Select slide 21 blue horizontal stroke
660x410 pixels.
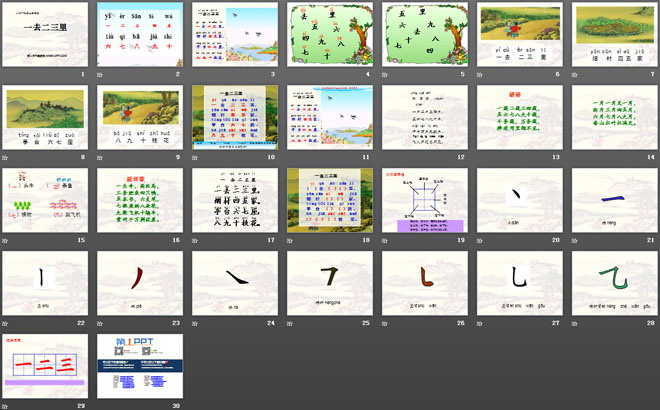615,200
